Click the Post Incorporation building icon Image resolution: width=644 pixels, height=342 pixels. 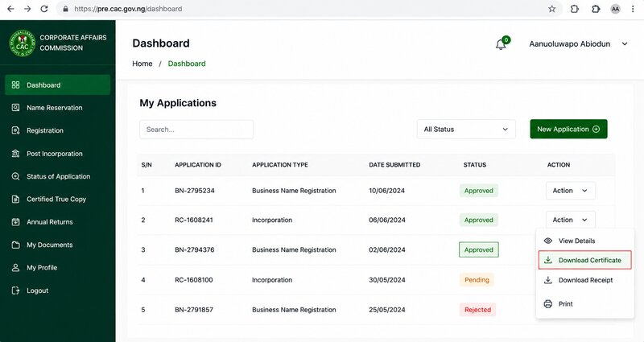coord(15,154)
